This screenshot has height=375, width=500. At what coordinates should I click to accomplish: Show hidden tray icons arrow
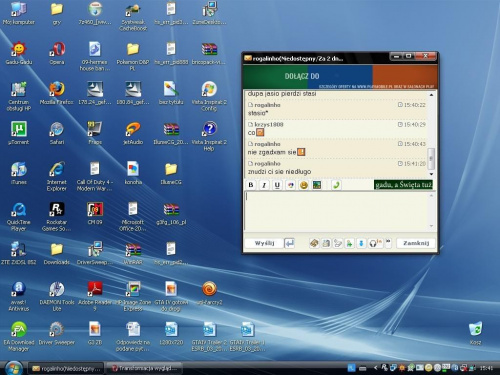coord(376,368)
